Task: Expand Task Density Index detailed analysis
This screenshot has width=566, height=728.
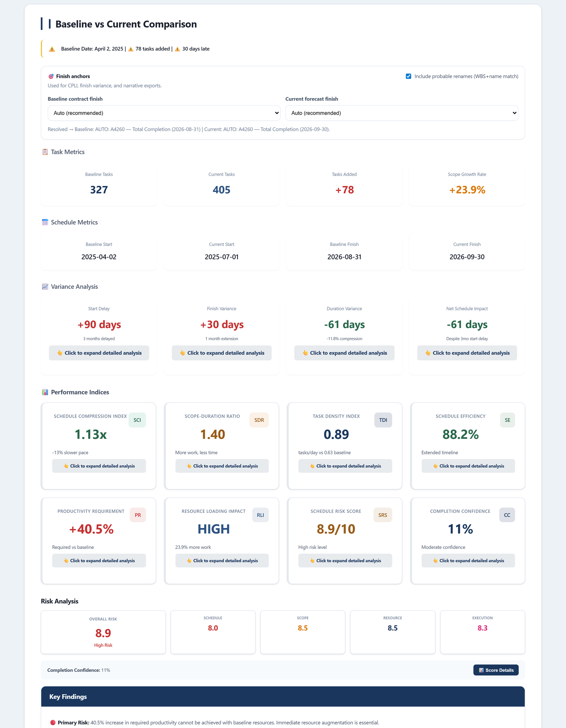Action: tap(345, 466)
